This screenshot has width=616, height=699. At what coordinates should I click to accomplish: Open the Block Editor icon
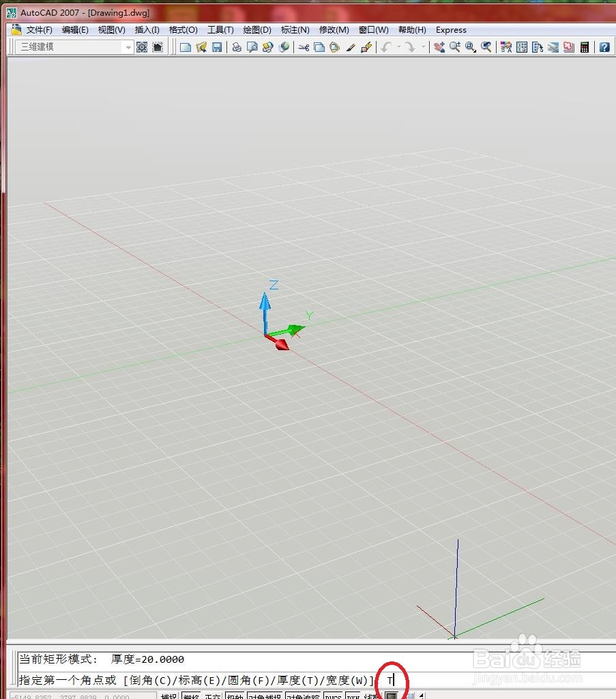point(366,47)
